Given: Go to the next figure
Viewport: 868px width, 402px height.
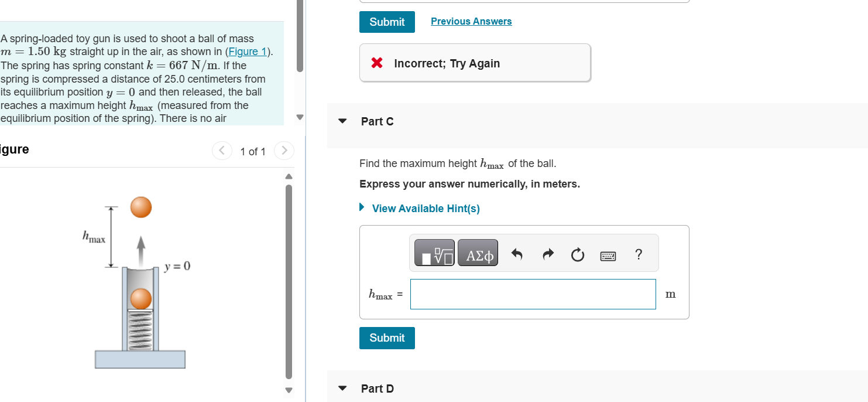Looking at the screenshot, I should [284, 151].
